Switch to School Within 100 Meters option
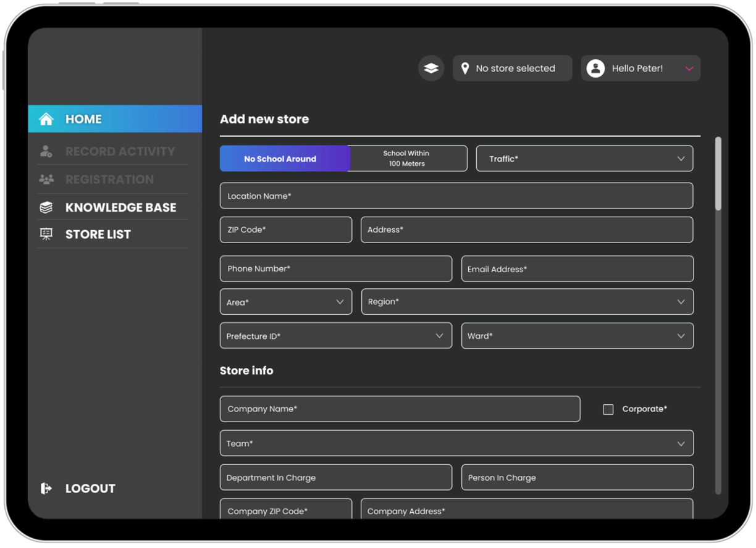Image resolution: width=756 pixels, height=548 pixels. click(408, 159)
